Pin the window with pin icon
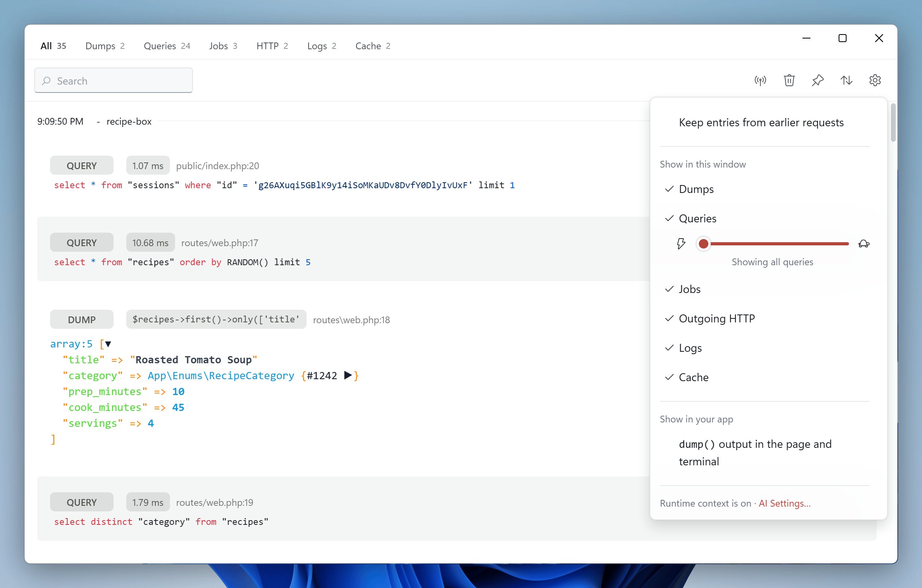922x588 pixels. coord(818,81)
